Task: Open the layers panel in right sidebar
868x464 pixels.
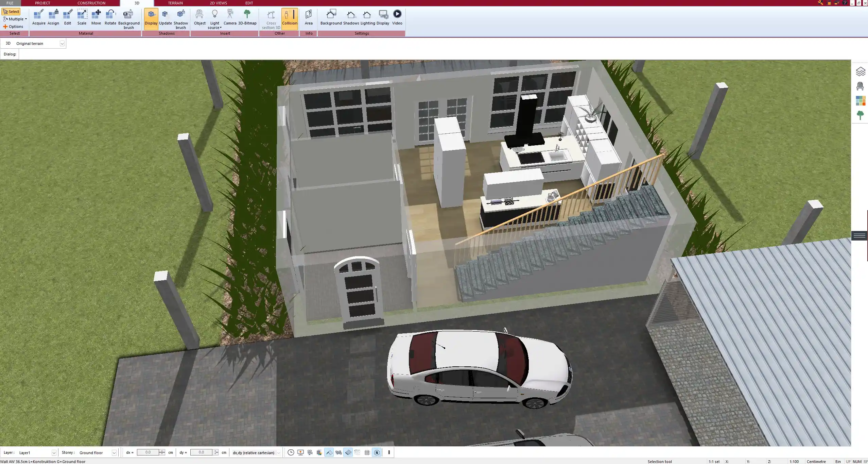Action: click(x=860, y=72)
